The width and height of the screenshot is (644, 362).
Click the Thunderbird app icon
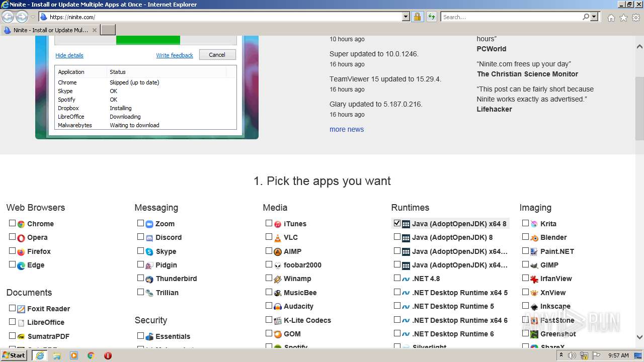149,279
